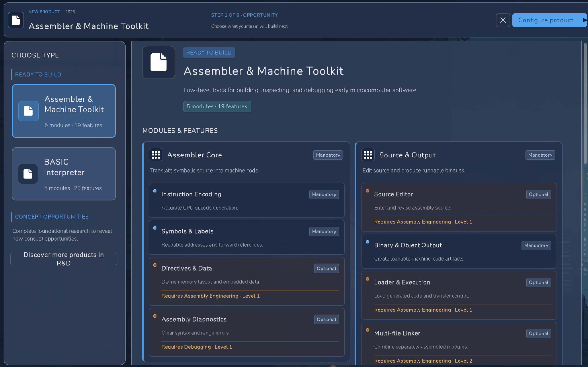Click the Mandatory badge on Source & Output
The height and width of the screenshot is (367, 588).
tap(540, 155)
